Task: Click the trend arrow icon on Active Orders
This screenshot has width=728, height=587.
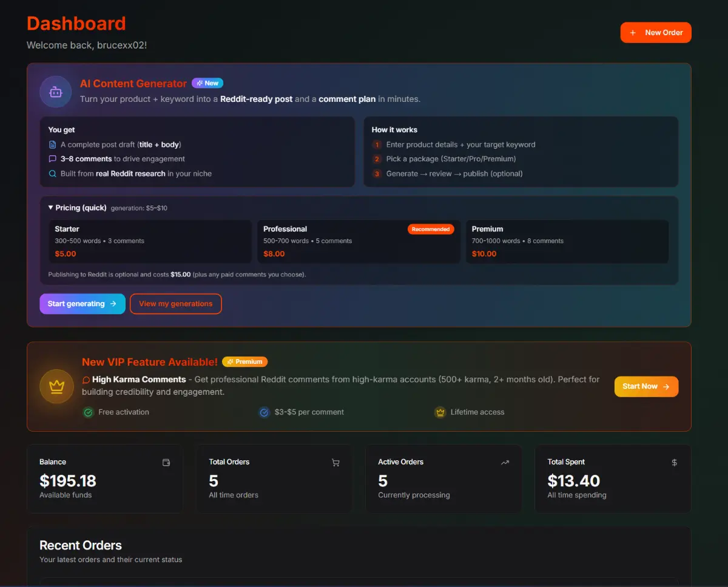Action: tap(505, 462)
